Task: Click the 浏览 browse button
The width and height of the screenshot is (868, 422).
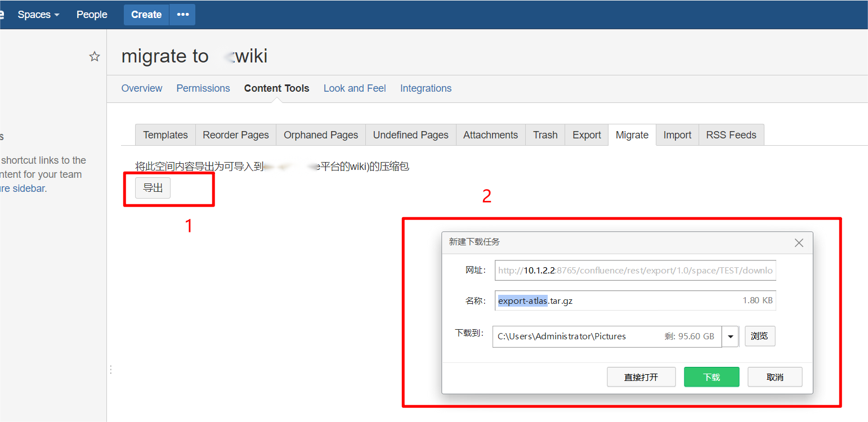Action: click(759, 336)
